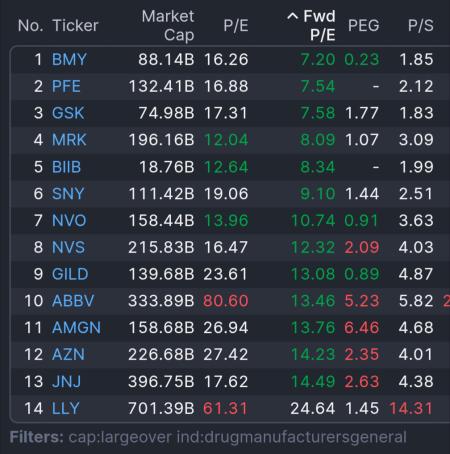
Task: Open the NVS ticker link
Action: [x=69, y=247]
